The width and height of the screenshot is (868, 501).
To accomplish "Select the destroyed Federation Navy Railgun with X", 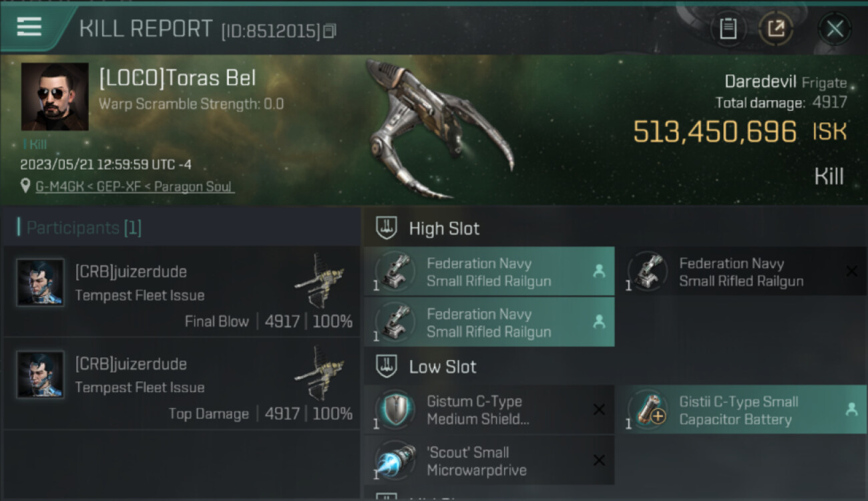I will pos(747,272).
